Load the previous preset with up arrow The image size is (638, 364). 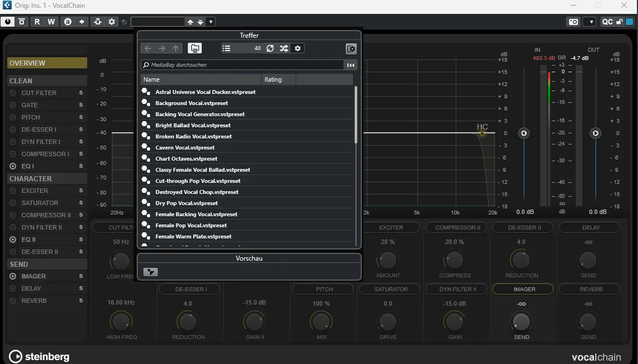(x=190, y=22)
